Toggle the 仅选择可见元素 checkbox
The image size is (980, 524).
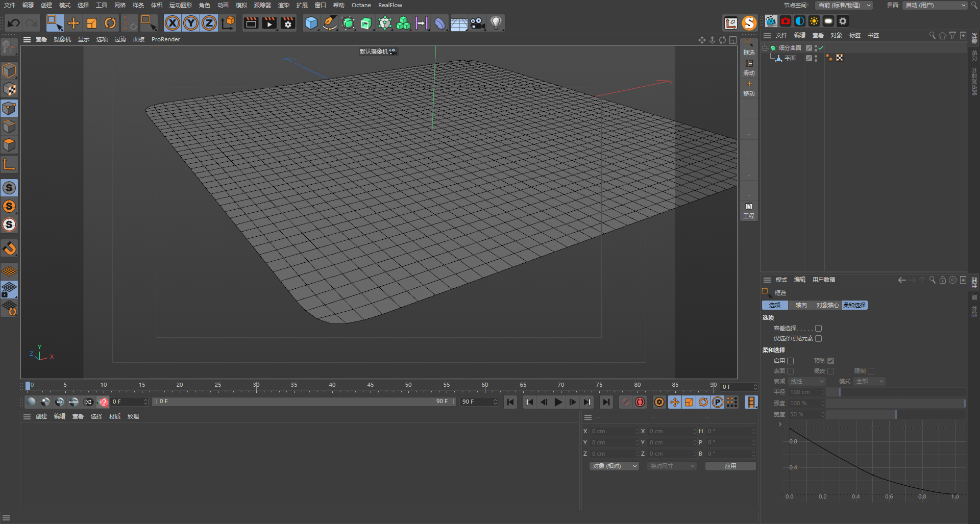[x=818, y=338]
